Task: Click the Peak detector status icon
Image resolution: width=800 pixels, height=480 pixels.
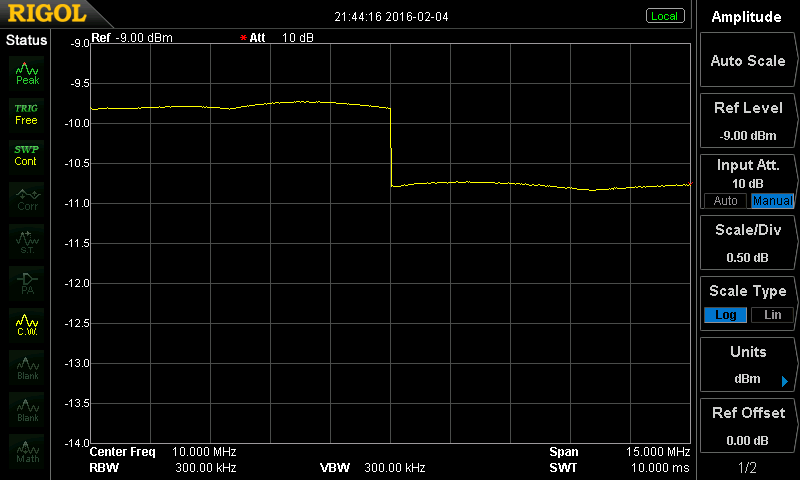Action: pos(27,72)
